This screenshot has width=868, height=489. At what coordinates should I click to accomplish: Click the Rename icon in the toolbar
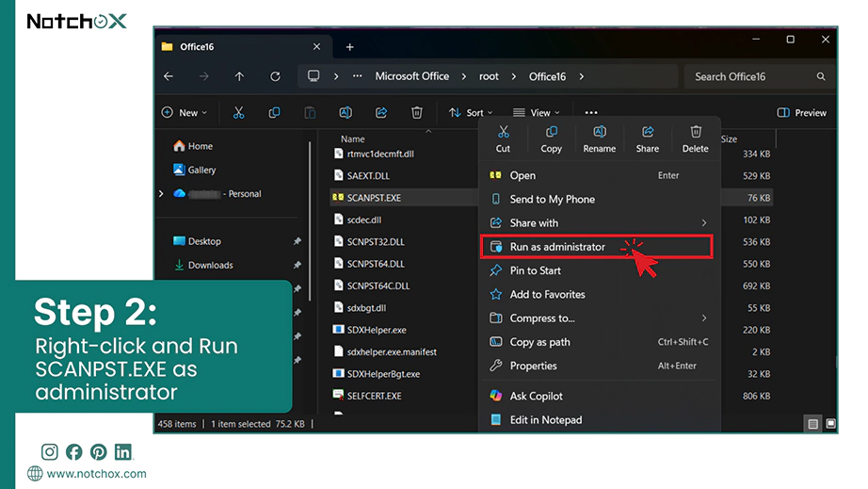coord(346,112)
